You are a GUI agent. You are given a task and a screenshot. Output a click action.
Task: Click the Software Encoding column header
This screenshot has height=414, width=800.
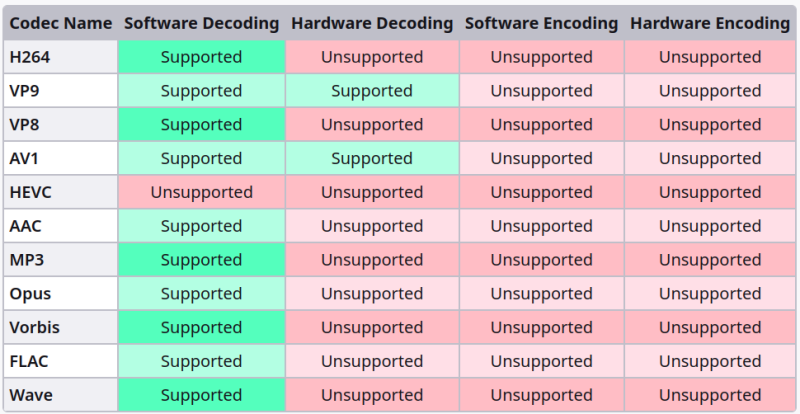(541, 23)
